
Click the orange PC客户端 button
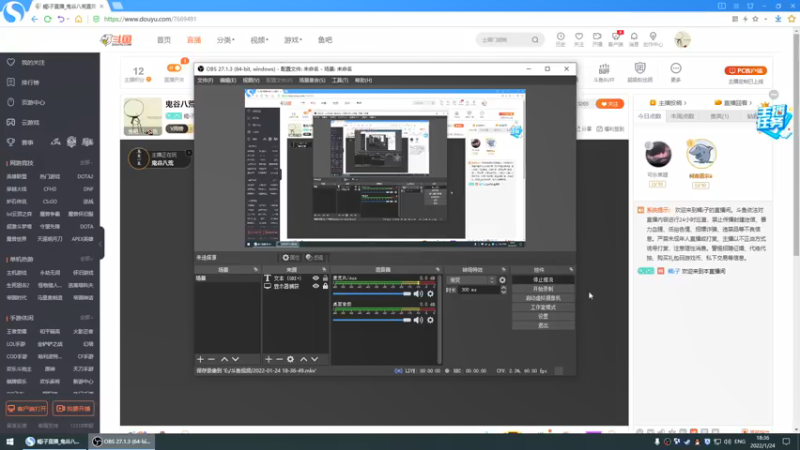745,70
